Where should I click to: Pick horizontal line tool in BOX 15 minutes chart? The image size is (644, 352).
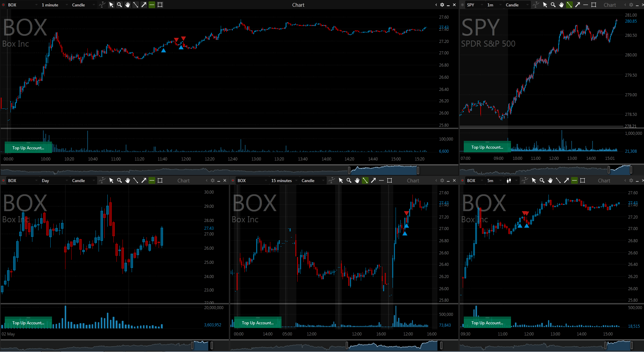coord(381,180)
